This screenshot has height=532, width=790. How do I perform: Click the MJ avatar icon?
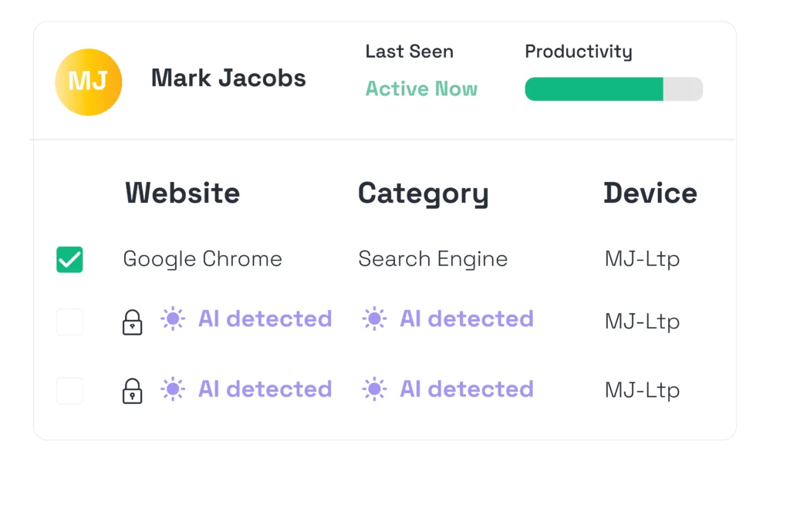(88, 82)
